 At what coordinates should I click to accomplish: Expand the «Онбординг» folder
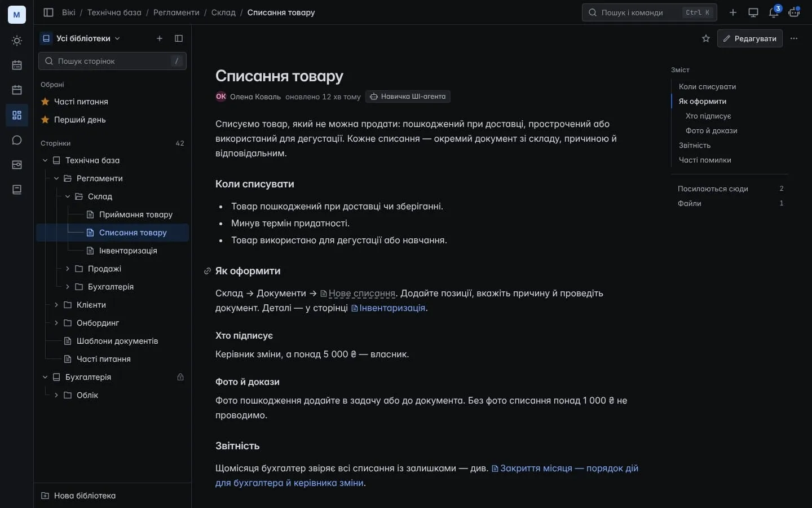coord(56,323)
